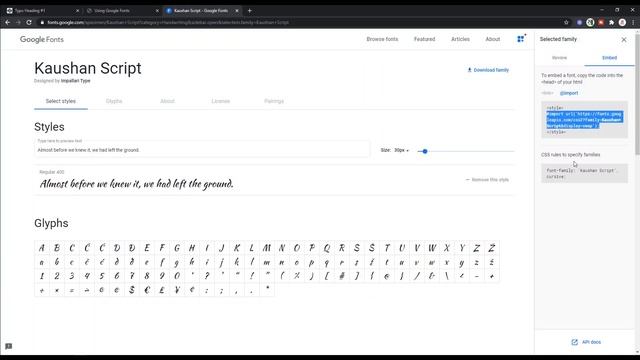Click the Google Fonts logo

[42, 39]
